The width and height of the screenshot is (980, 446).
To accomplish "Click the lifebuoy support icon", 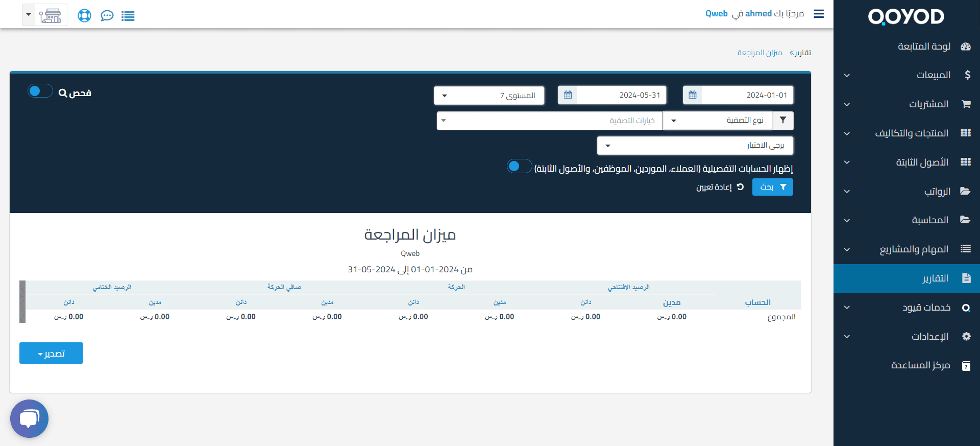I will (x=84, y=16).
